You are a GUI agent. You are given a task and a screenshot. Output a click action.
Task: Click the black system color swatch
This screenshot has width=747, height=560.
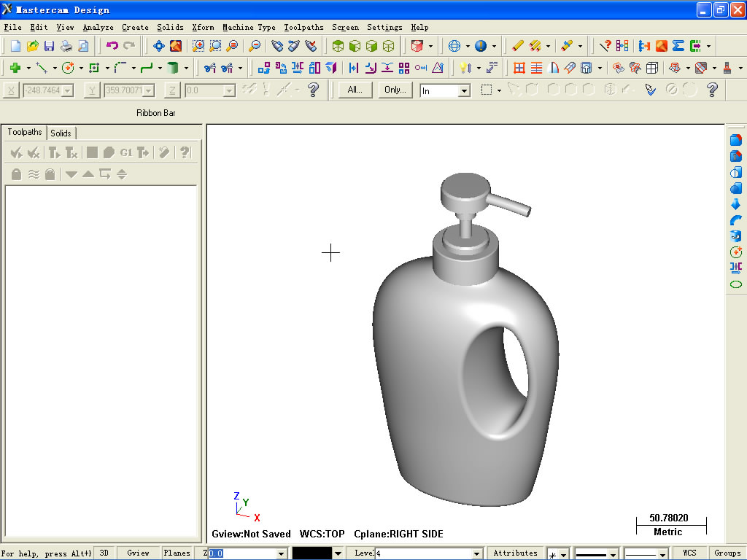(x=312, y=553)
